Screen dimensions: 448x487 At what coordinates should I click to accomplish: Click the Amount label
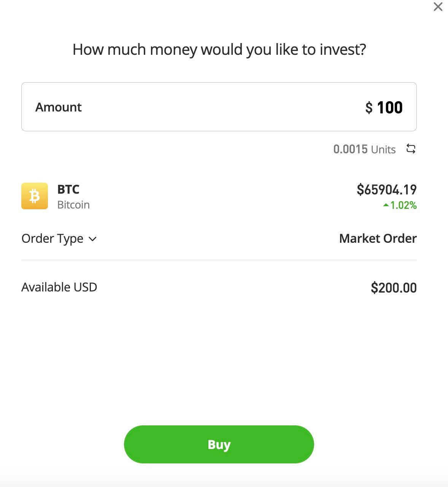[59, 107]
